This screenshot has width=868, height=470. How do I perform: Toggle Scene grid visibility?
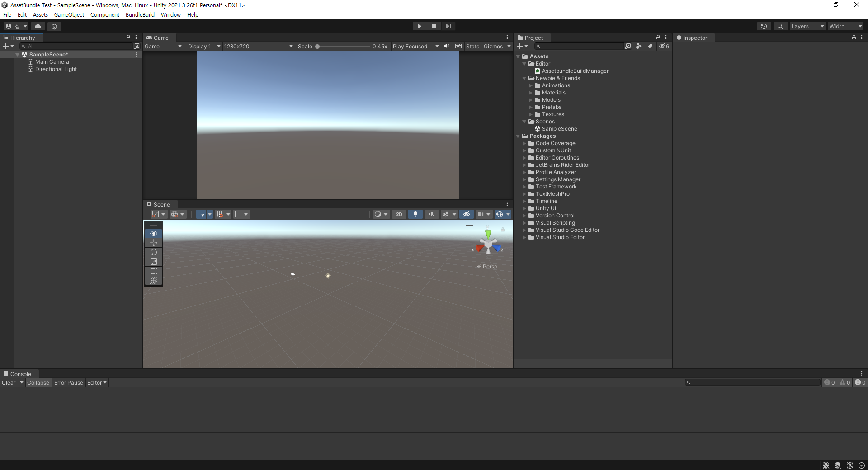[201, 214]
